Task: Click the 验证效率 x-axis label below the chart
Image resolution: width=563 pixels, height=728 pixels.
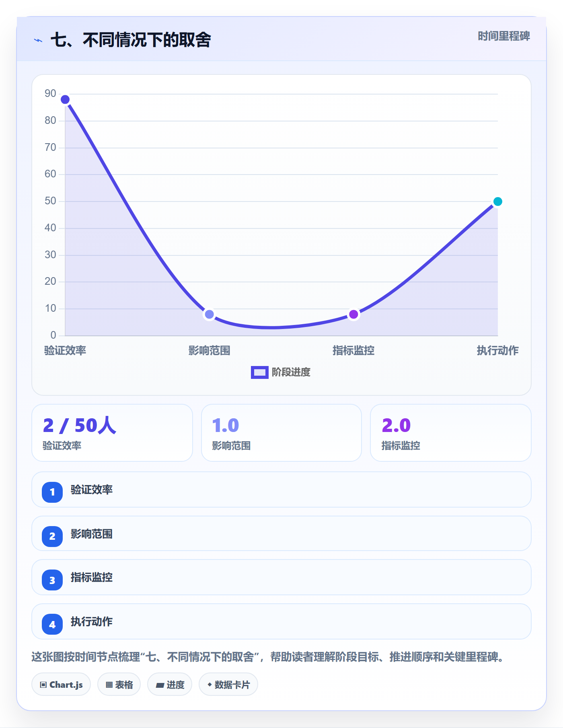Action: point(65,350)
